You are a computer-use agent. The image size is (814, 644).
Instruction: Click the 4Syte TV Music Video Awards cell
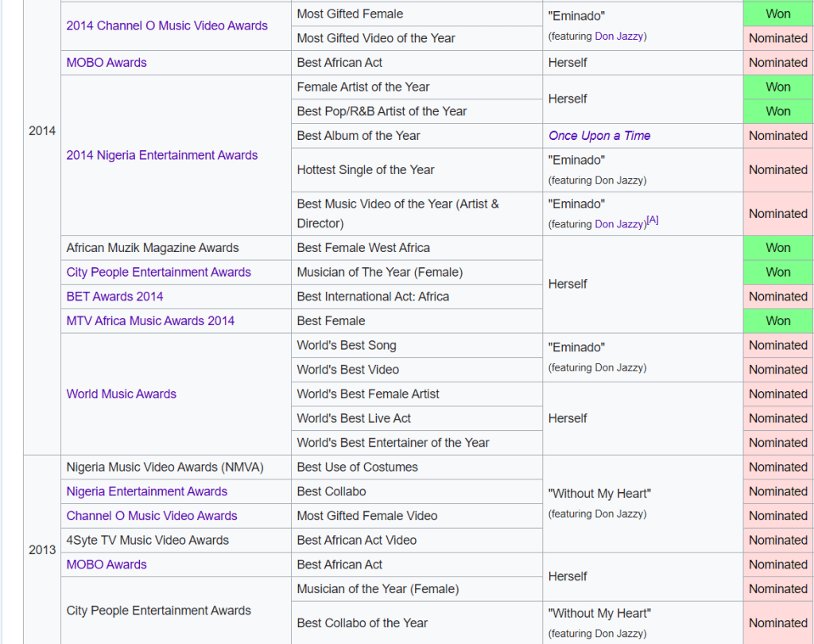pyautogui.click(x=147, y=541)
